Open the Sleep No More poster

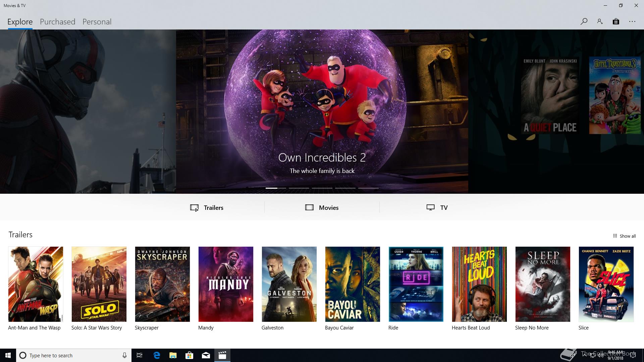543,284
